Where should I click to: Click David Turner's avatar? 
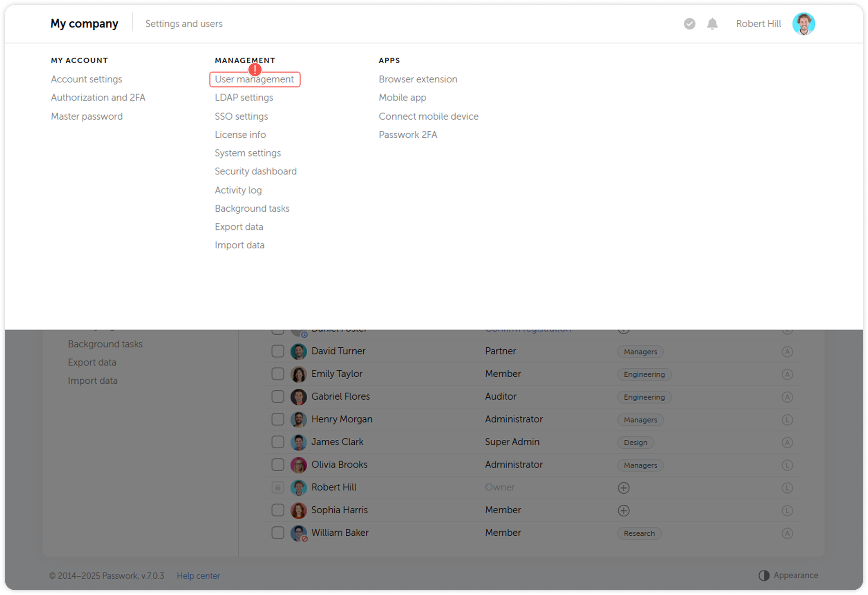[298, 351]
